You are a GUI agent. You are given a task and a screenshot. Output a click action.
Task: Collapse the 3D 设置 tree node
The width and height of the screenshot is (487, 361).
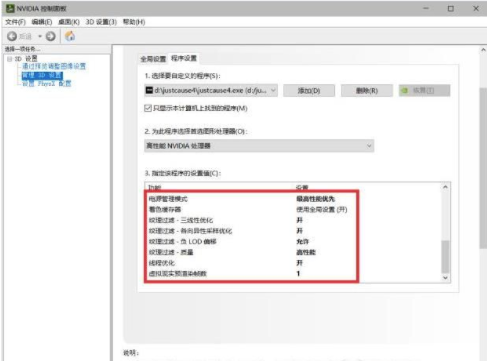point(9,59)
